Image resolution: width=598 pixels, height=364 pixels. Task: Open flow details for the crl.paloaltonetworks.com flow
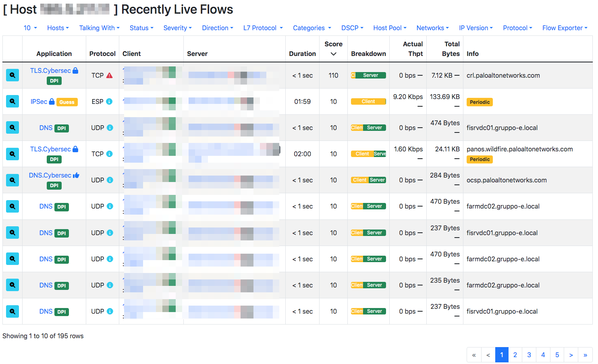[12, 75]
